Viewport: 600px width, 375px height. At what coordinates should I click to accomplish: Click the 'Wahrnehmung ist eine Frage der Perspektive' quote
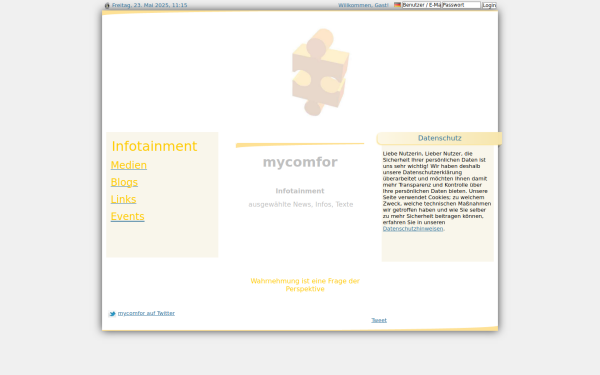pyautogui.click(x=305, y=285)
